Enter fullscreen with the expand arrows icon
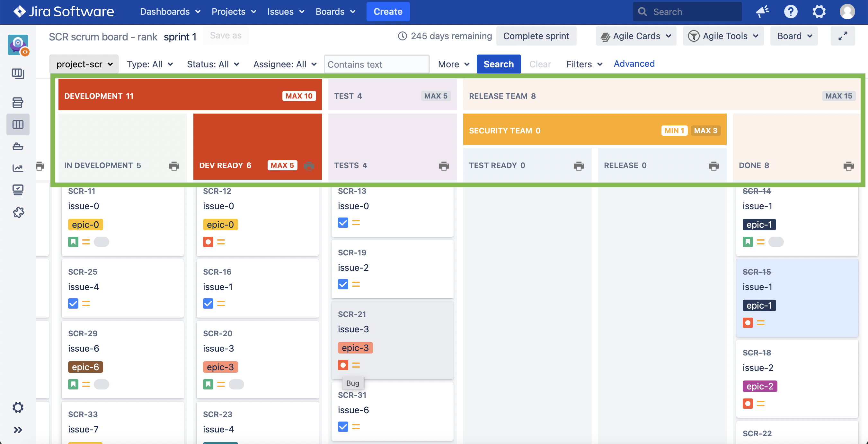868x444 pixels. 842,36
